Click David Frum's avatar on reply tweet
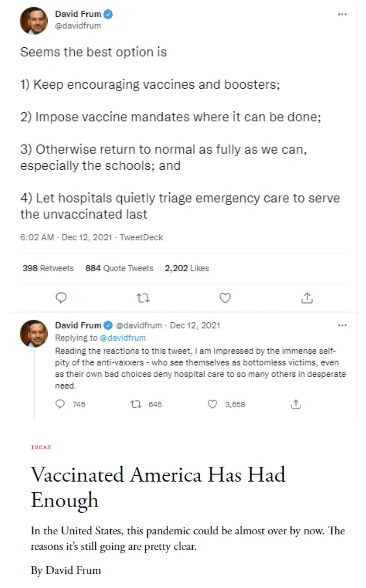This screenshot has height=588, width=366. tap(34, 334)
